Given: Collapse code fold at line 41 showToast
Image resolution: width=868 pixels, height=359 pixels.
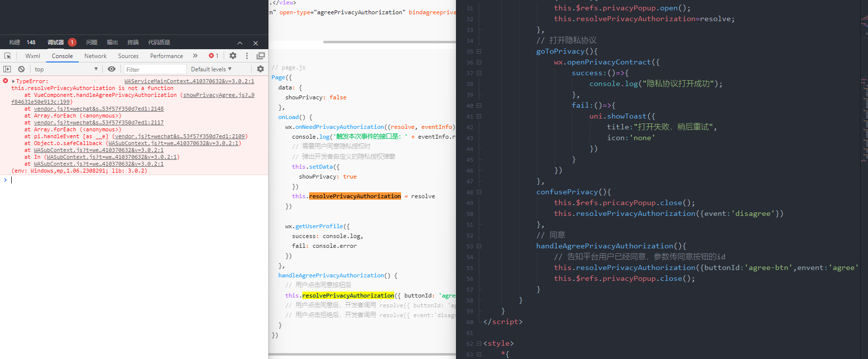Looking at the screenshot, I should coord(479,117).
